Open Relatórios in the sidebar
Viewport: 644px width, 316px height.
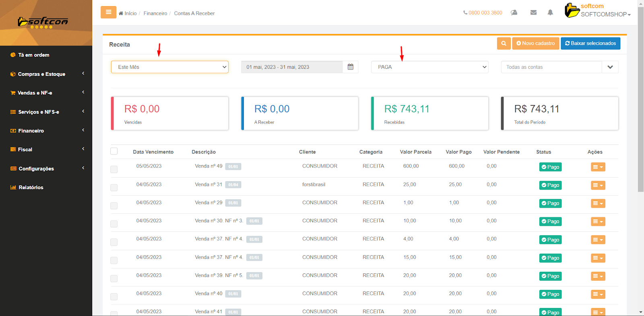pyautogui.click(x=31, y=188)
